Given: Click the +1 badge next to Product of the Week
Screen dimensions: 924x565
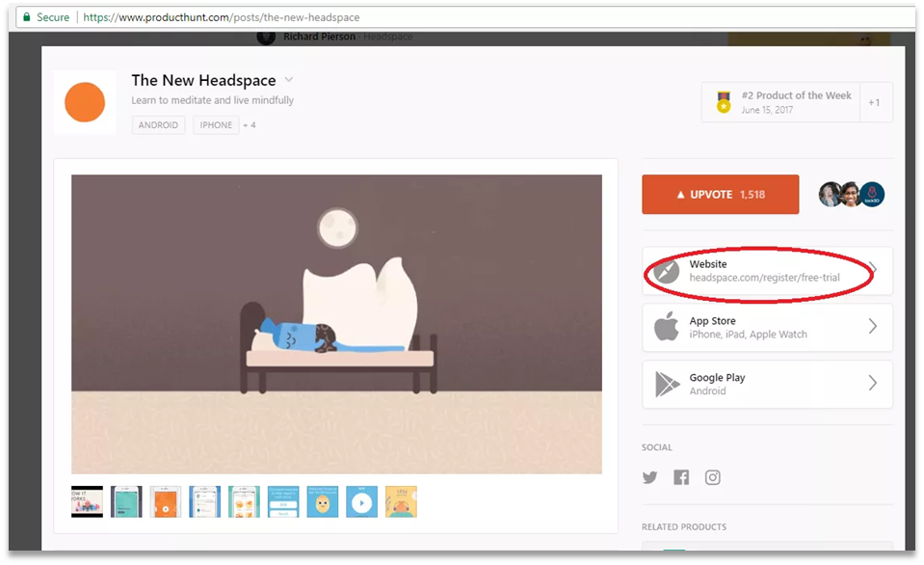Looking at the screenshot, I should (875, 102).
